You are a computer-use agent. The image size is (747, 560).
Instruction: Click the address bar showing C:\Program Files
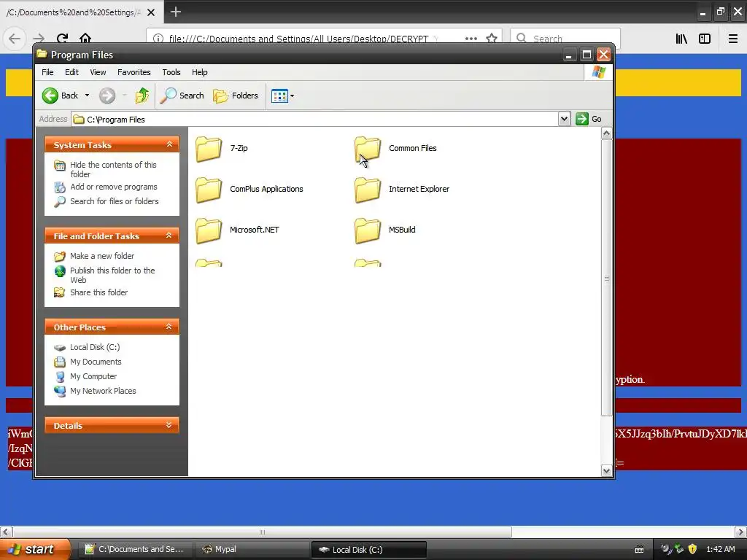coord(314,119)
